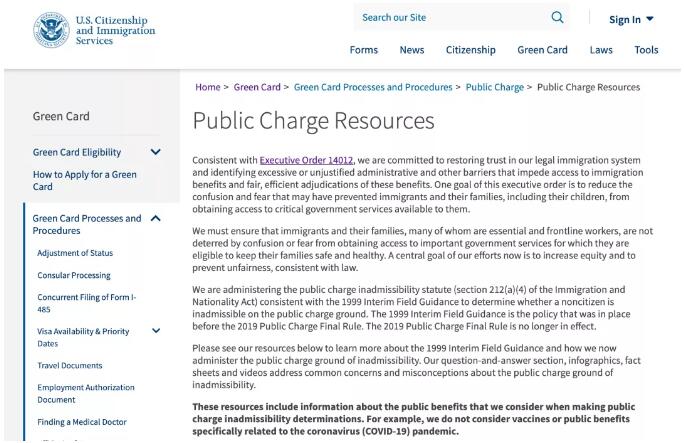Screen dimensions: 684x443
Task: Open Finding a Medical Doctor link
Action: 82,422
